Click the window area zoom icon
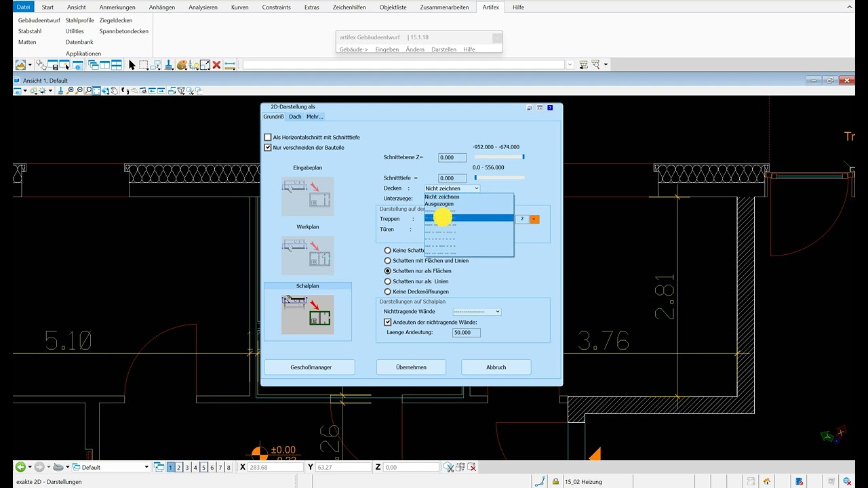This screenshot has width=868, height=488. pyautogui.click(x=88, y=91)
